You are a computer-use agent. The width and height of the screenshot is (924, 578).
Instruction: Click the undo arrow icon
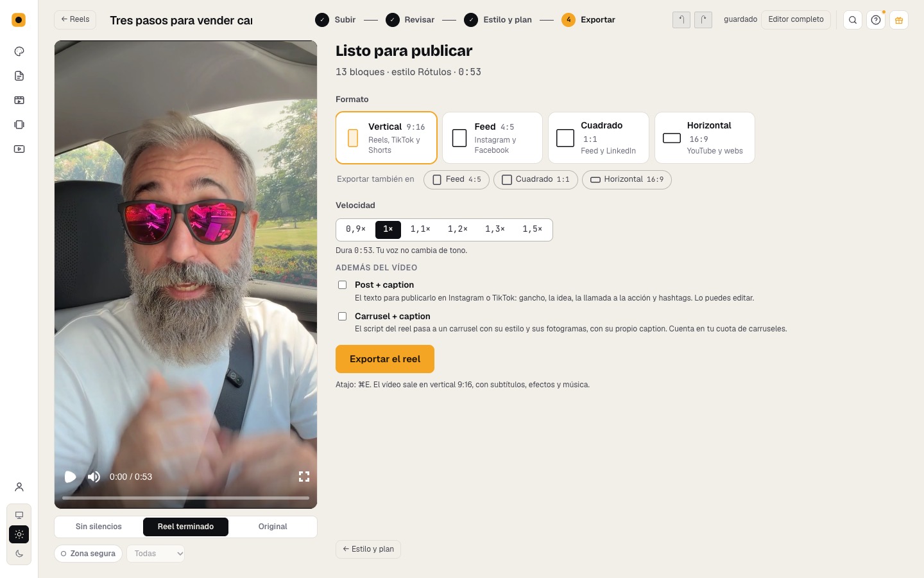pos(681,20)
